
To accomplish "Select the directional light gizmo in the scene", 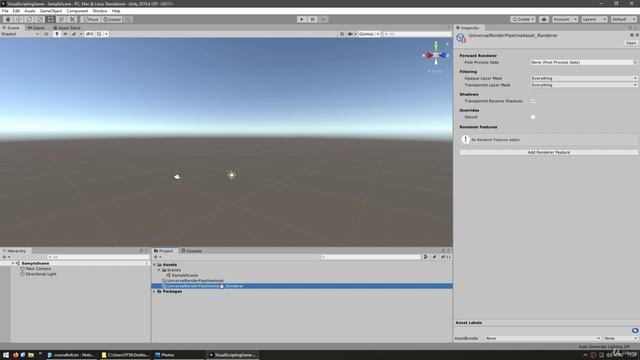I will 231,175.
